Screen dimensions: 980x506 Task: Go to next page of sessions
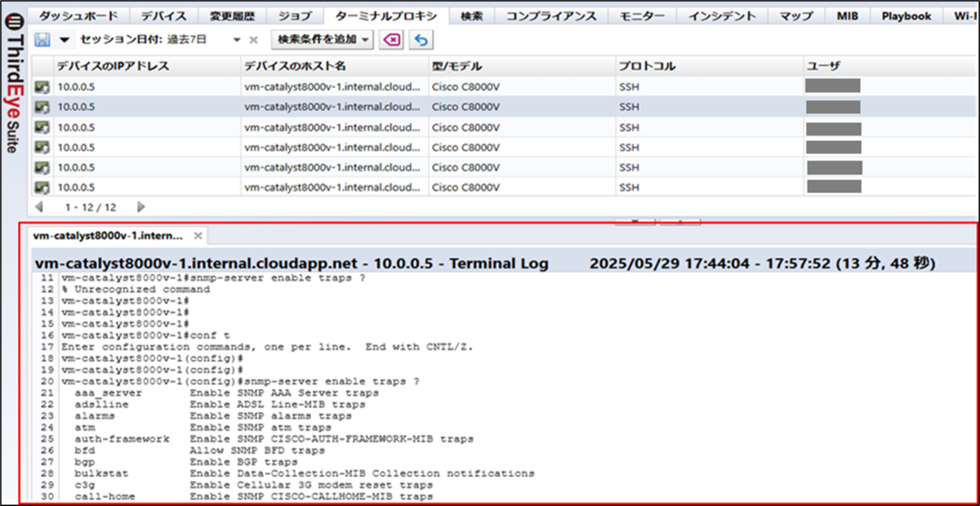coord(140,207)
